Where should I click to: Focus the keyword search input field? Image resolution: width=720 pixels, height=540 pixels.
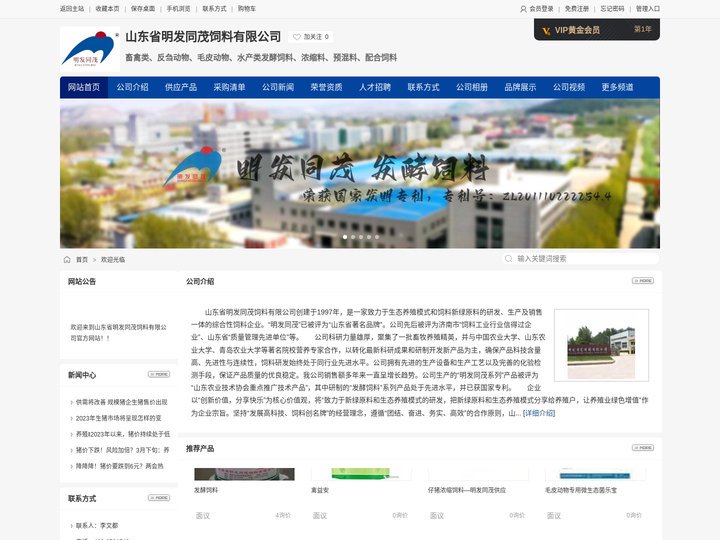[581, 259]
